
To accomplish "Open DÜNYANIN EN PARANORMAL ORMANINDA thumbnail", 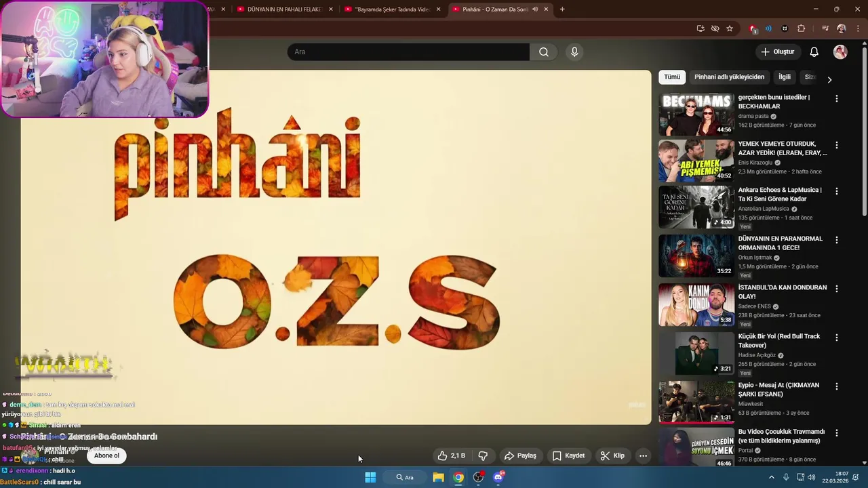I will click(x=696, y=256).
